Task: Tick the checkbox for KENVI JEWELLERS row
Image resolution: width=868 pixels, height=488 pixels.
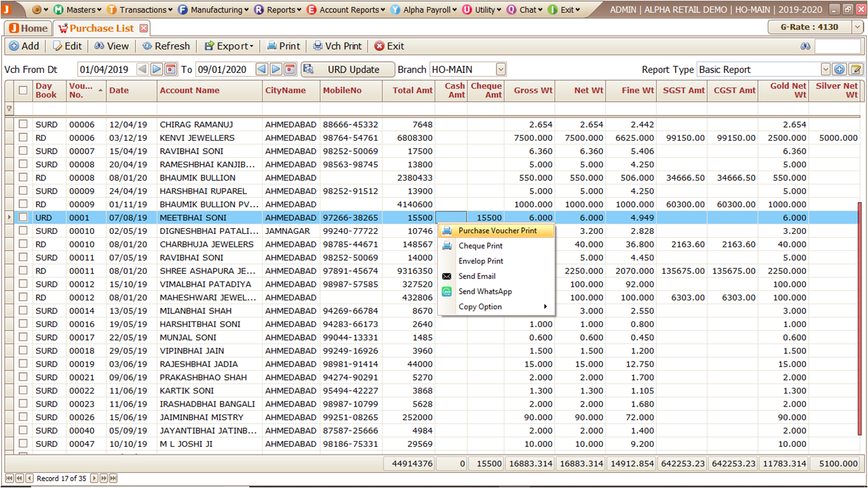Action: (x=23, y=138)
